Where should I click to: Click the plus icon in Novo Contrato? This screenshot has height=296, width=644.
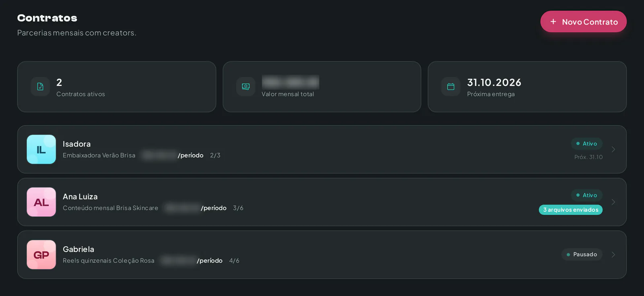click(x=553, y=22)
